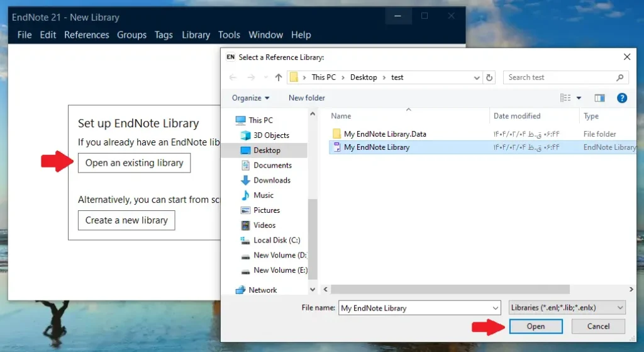Click This PC in the address path
The width and height of the screenshot is (644, 352).
click(324, 77)
